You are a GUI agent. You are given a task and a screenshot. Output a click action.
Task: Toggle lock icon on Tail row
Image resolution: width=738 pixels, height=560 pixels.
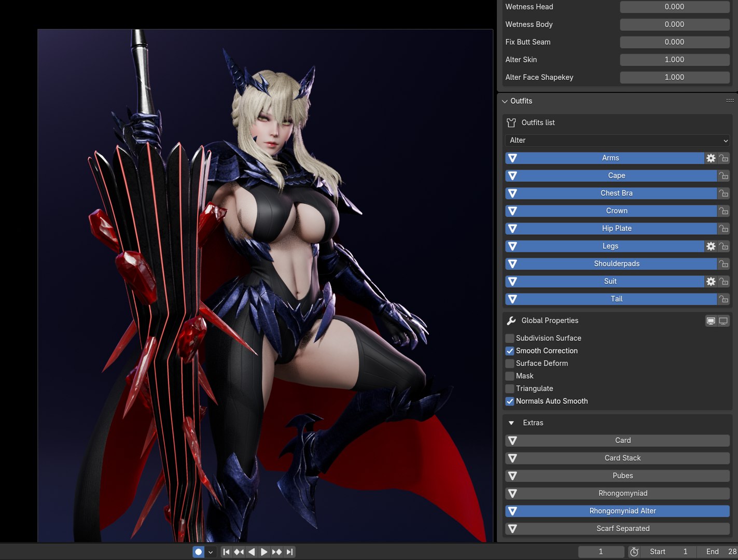tap(723, 299)
